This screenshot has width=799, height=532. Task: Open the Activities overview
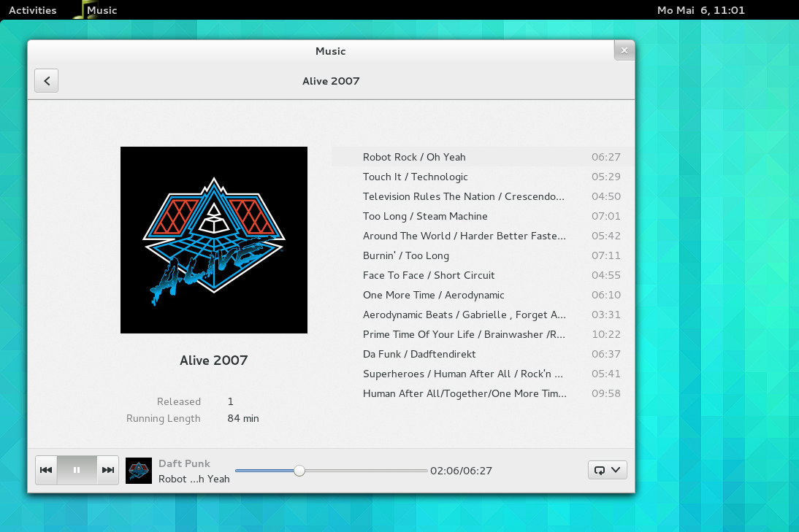[33, 10]
